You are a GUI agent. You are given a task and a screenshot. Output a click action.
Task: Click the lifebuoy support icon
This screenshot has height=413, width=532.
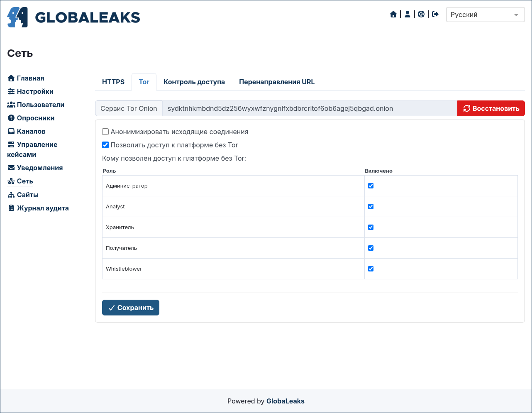point(421,15)
